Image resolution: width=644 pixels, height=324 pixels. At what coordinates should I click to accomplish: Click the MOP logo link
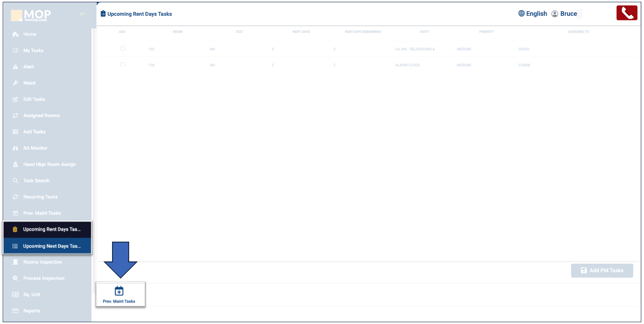point(32,16)
